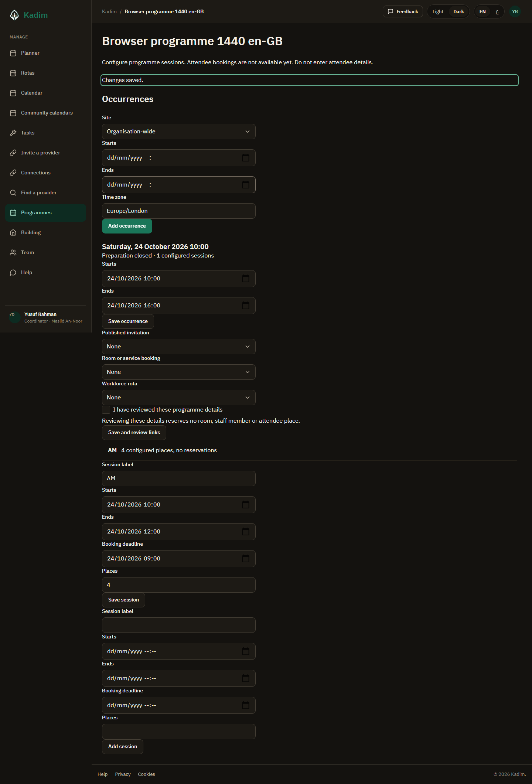
Task: Open date picker on 24/10/2026 09:00 booking deadline
Action: pyautogui.click(x=246, y=559)
